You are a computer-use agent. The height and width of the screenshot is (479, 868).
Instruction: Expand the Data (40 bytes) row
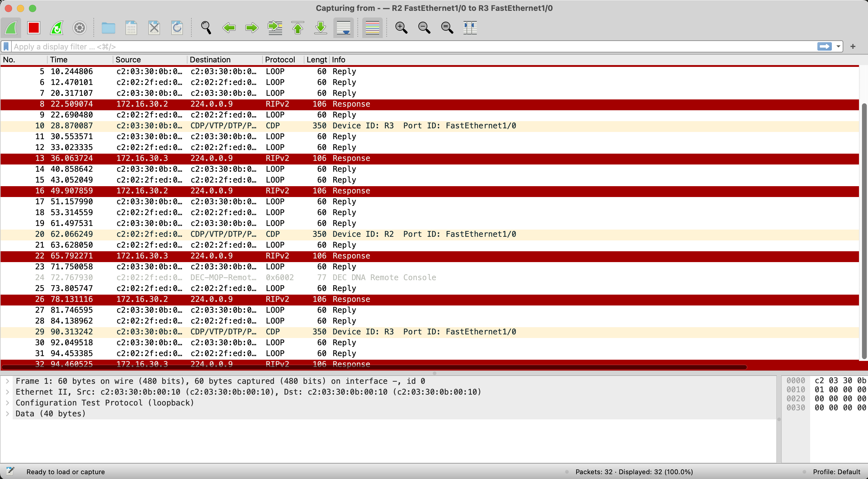[x=8, y=413]
